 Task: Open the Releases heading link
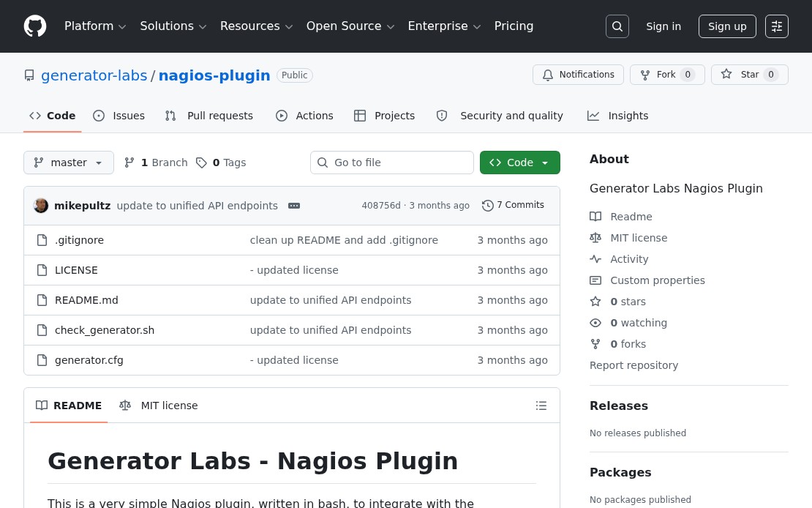[619, 406]
